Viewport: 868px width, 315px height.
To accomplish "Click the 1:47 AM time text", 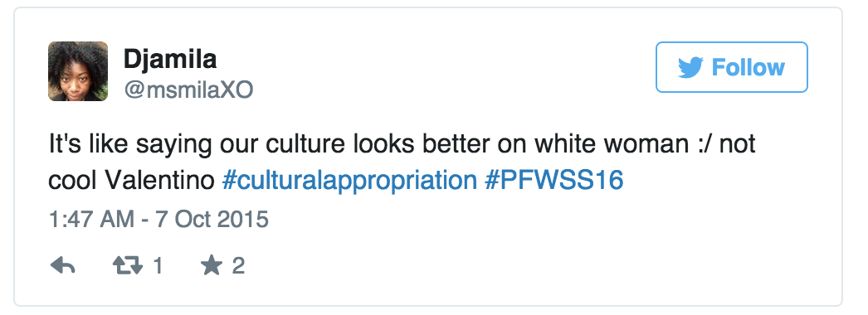I will (x=91, y=220).
